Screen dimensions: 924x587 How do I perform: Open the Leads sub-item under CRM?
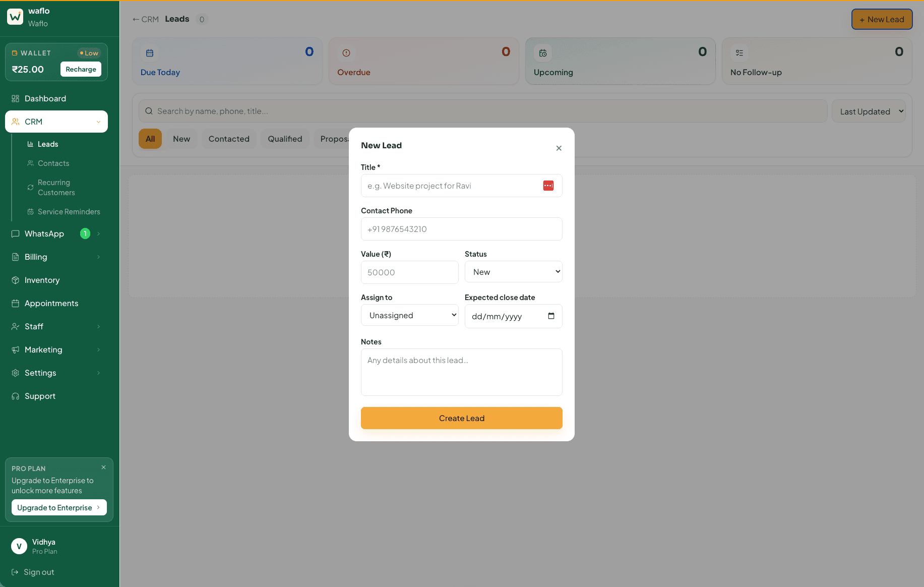coord(48,144)
